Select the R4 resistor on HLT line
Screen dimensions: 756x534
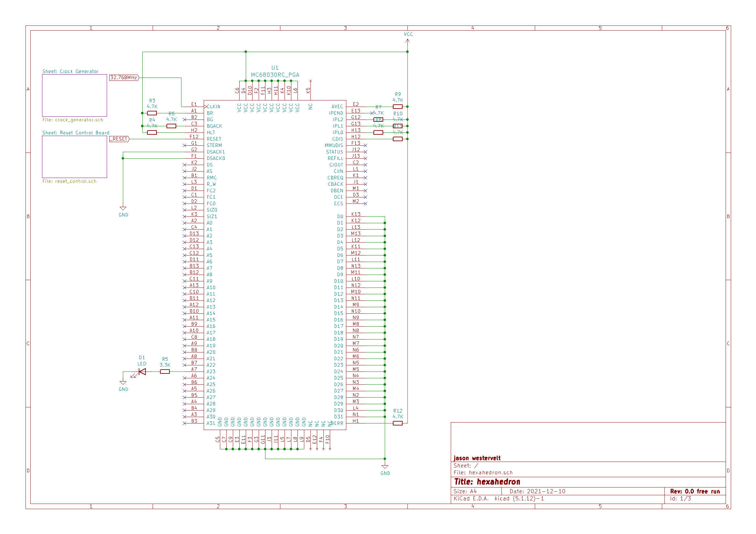(x=152, y=132)
